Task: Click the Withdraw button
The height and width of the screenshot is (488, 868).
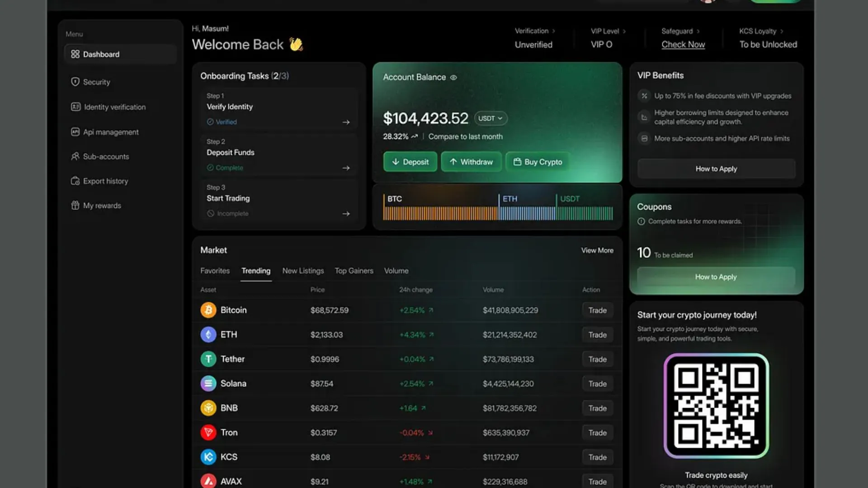Action: (x=471, y=162)
